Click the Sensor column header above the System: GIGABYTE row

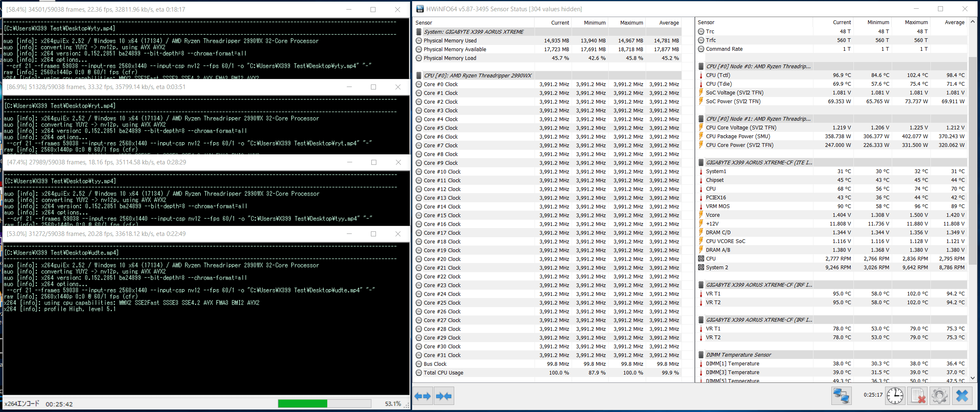click(x=474, y=22)
